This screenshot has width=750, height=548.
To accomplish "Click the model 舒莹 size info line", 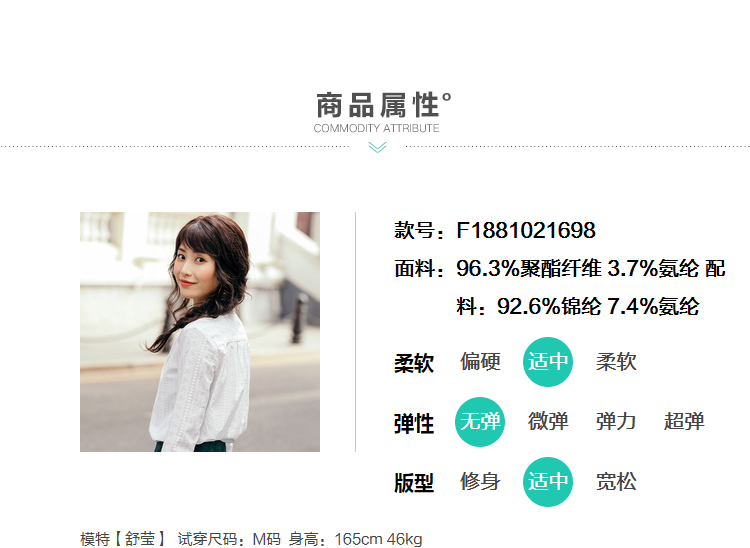I will 251,539.
